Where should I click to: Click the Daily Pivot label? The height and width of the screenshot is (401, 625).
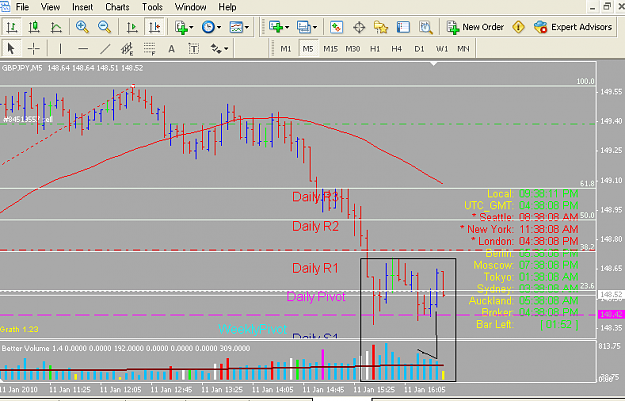point(316,297)
